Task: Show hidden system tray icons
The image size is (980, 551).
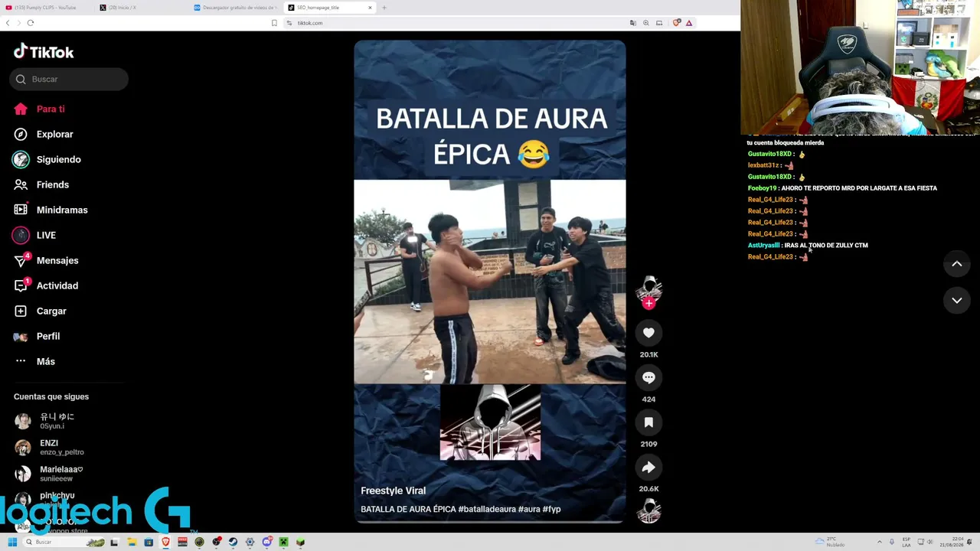Action: 880,542
